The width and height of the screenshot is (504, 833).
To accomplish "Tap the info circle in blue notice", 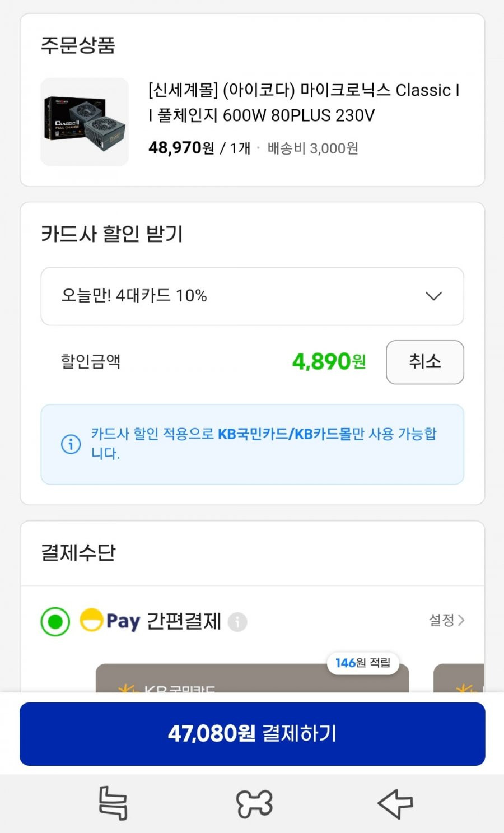I will 71,444.
